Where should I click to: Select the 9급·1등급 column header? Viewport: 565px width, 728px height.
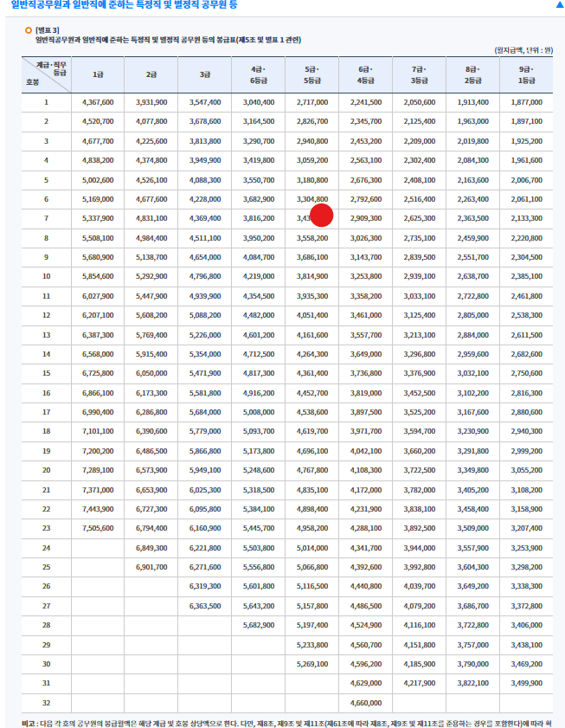(x=526, y=74)
